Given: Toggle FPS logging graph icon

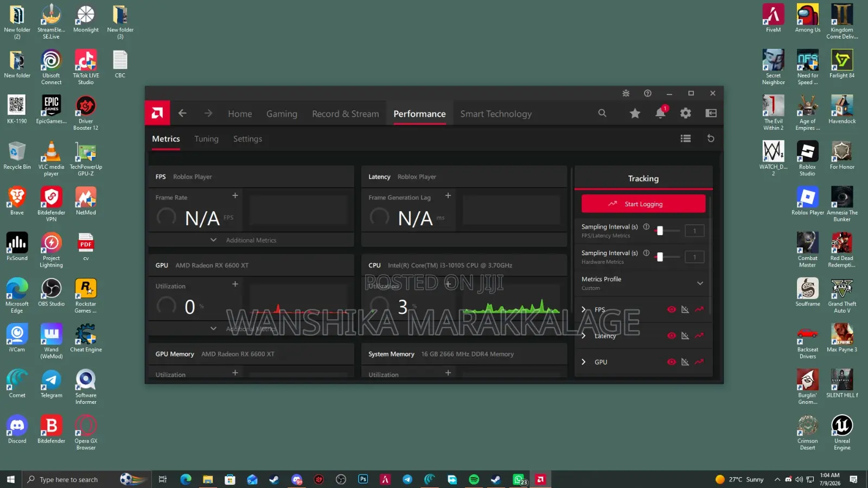Looking at the screenshot, I should pos(699,309).
